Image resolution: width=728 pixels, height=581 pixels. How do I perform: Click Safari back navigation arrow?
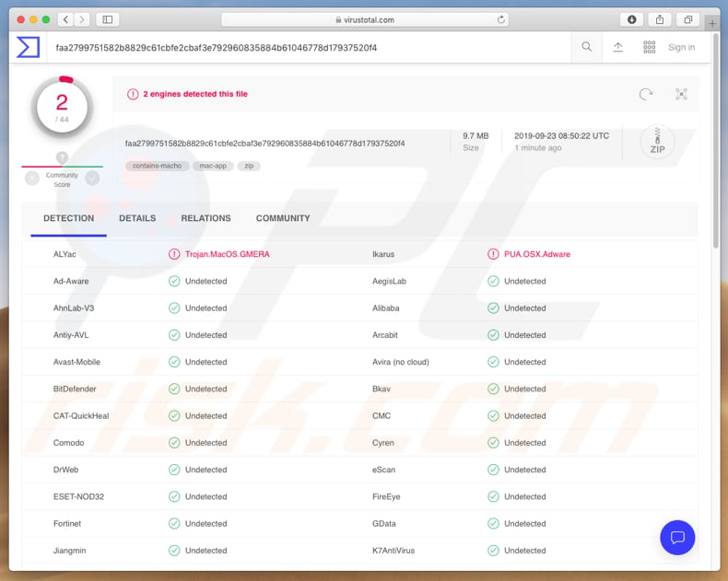66,19
